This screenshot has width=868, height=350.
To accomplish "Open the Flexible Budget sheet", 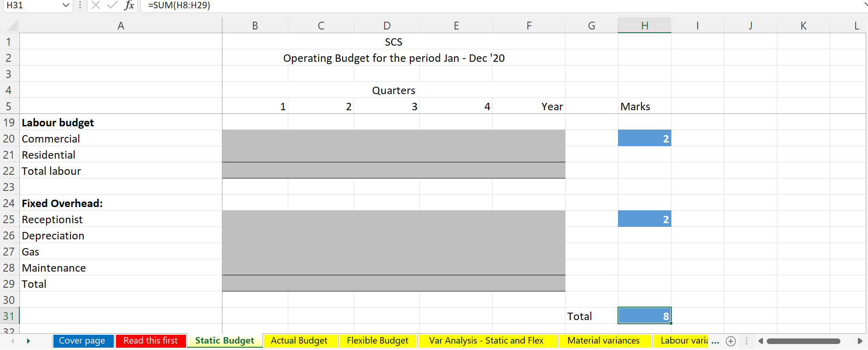I will [x=378, y=340].
